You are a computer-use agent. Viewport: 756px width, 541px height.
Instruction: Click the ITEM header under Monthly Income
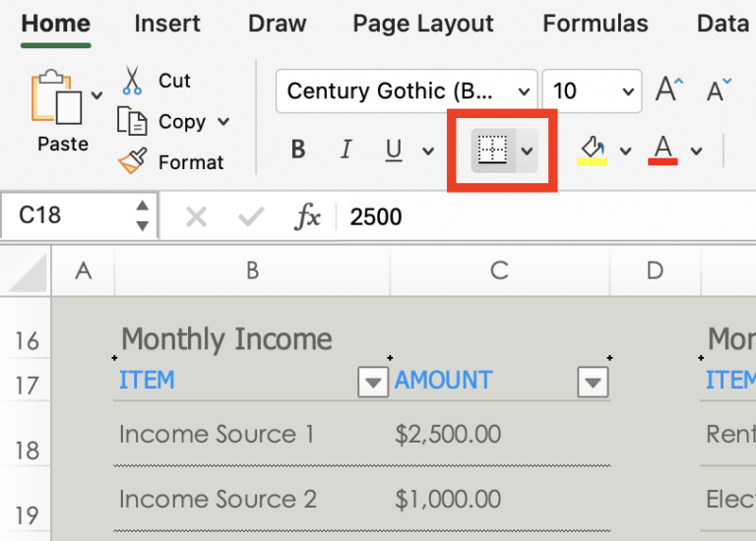[x=147, y=380]
